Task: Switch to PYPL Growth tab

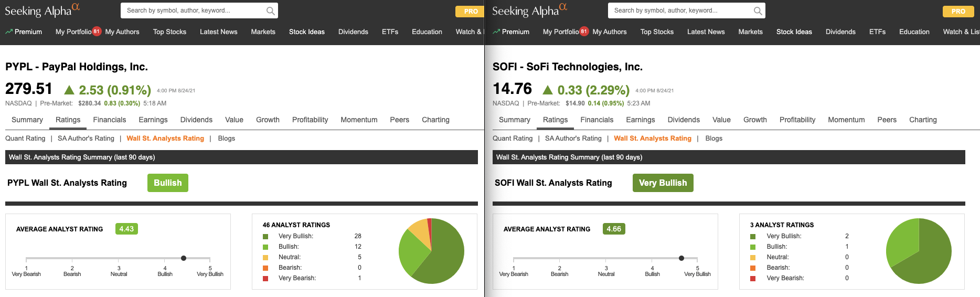Action: 268,120
